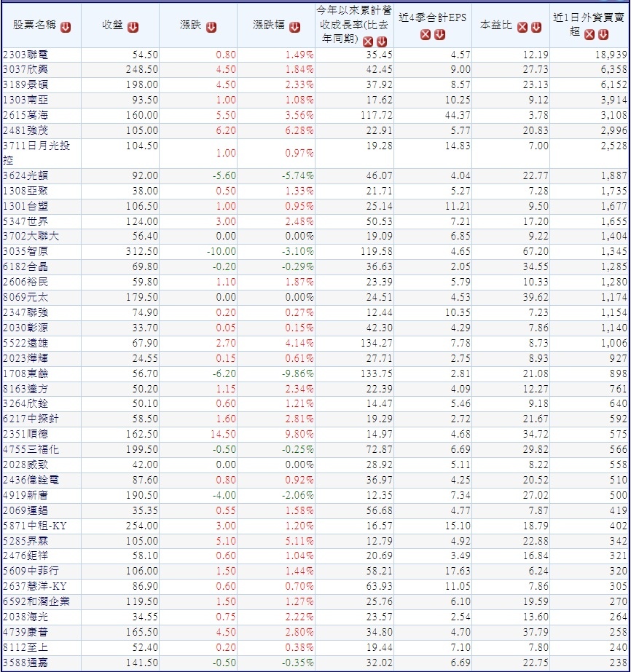631x672 pixels.
Task: Select stock 5609中菲行
Action: click(31, 572)
